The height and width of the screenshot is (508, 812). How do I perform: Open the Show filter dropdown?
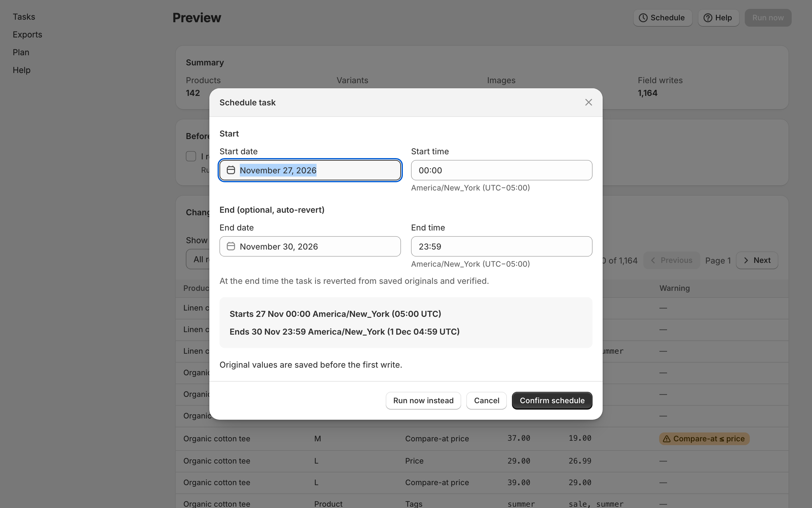click(198, 259)
